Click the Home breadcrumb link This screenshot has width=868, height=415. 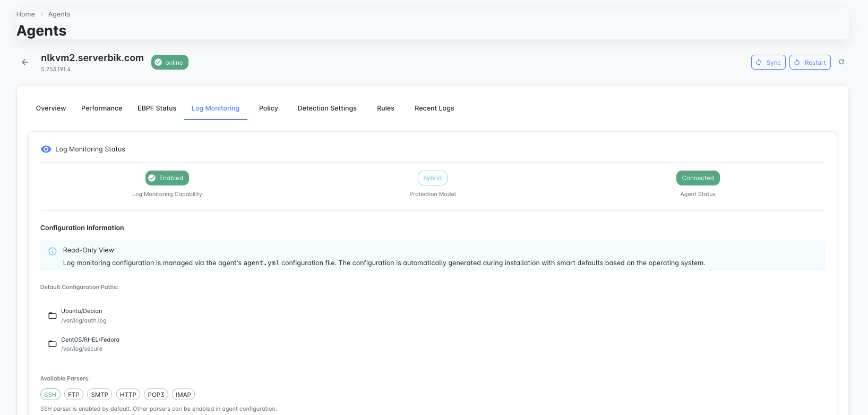pos(25,14)
